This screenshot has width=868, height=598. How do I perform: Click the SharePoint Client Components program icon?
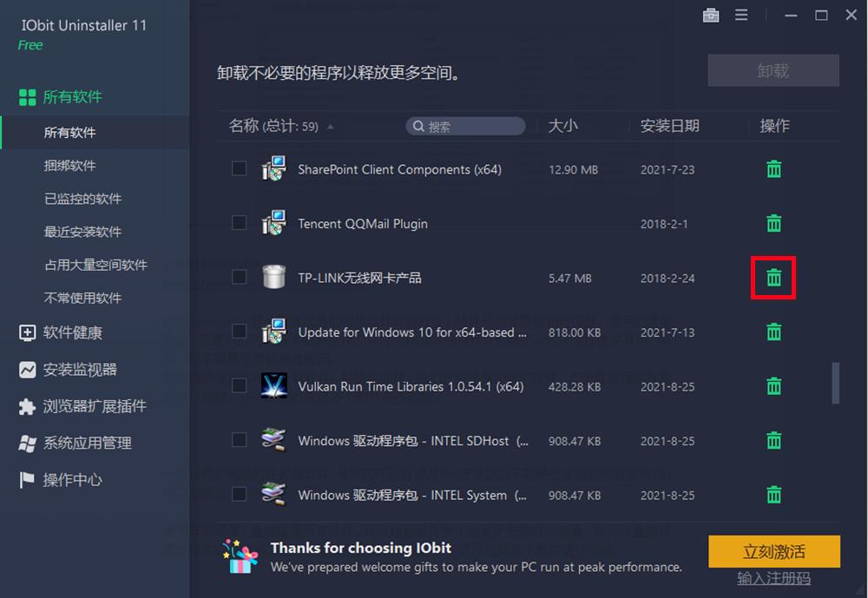point(274,168)
